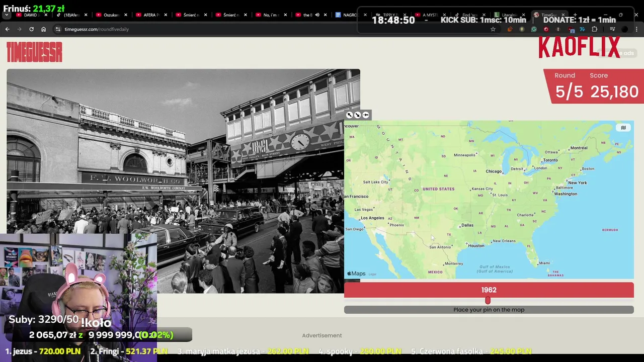Viewport: 644px width, 362px height.
Task: Switch to the 'No, i'm' YouTube tab
Action: [270, 15]
